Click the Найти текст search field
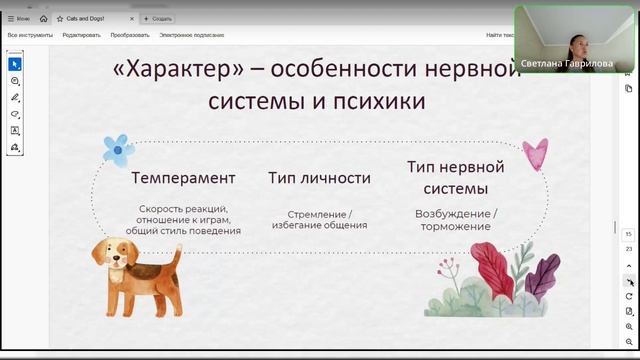This screenshot has width=640, height=360. click(x=500, y=35)
